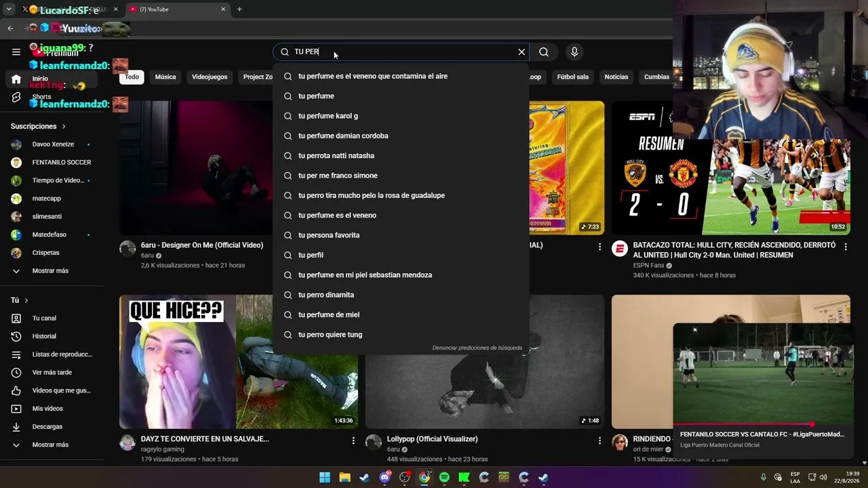868x488 pixels.
Task: Seek on the miniplayer red progress bar
Action: (764, 424)
